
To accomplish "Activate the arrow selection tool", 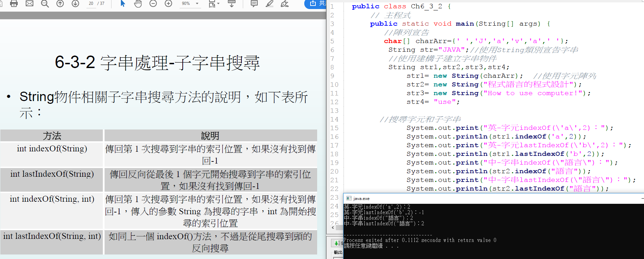I will 123,3.
